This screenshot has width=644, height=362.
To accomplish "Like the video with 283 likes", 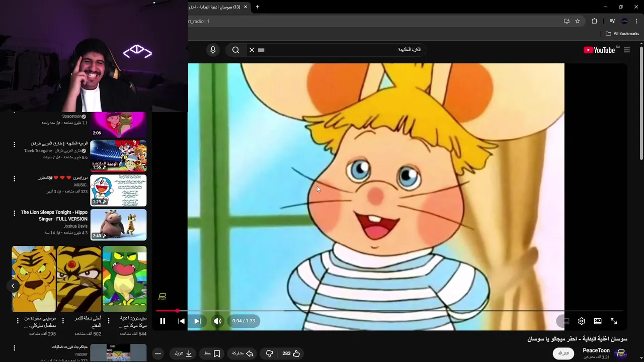I will [291, 353].
